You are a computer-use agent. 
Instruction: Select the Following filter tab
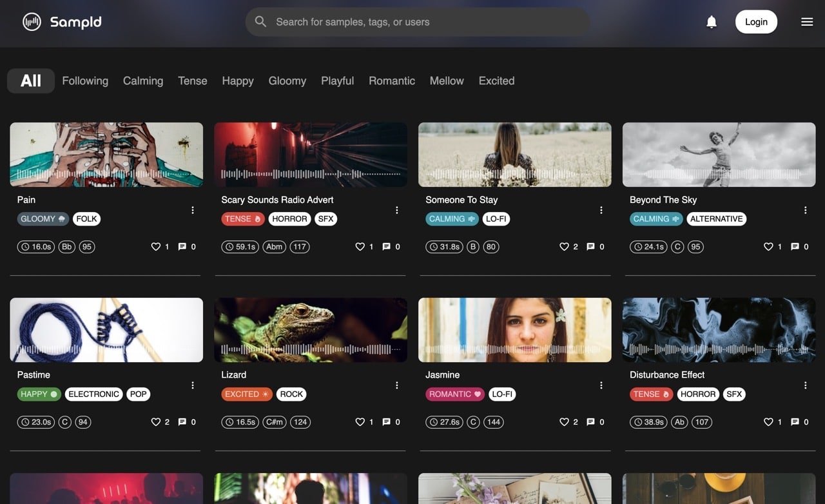85,81
